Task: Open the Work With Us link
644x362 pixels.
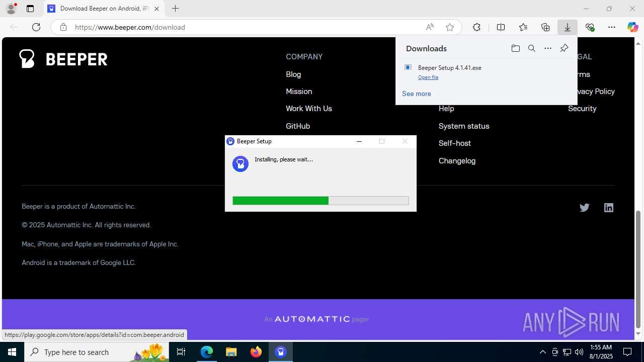Action: [309, 109]
